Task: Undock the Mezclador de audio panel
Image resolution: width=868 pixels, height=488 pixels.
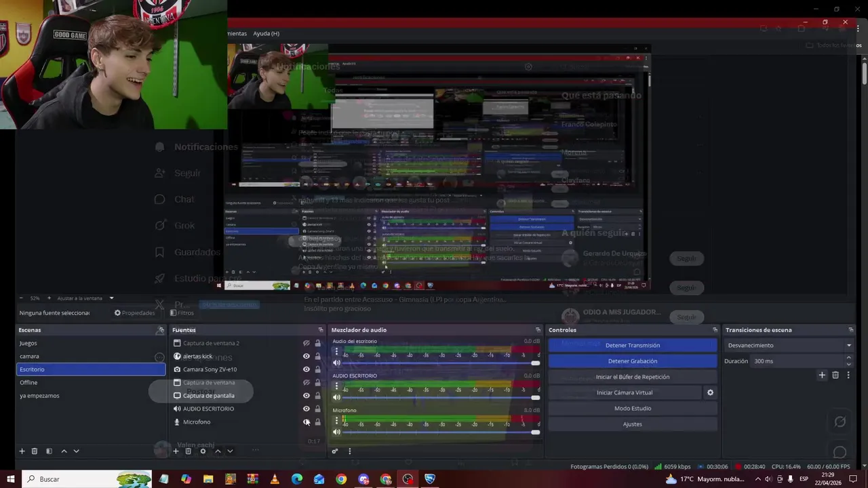Action: [538, 330]
